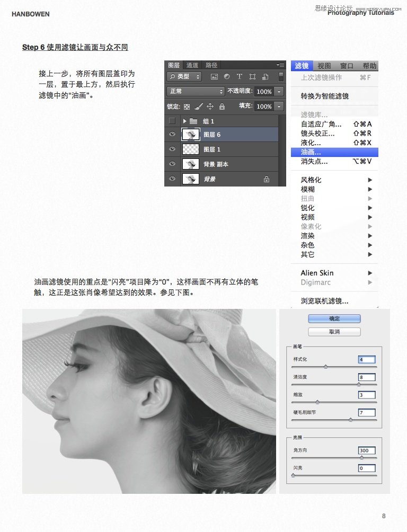The height and width of the screenshot is (532, 407).
Task: Choose 镜头校正... filter
Action: pos(334,134)
